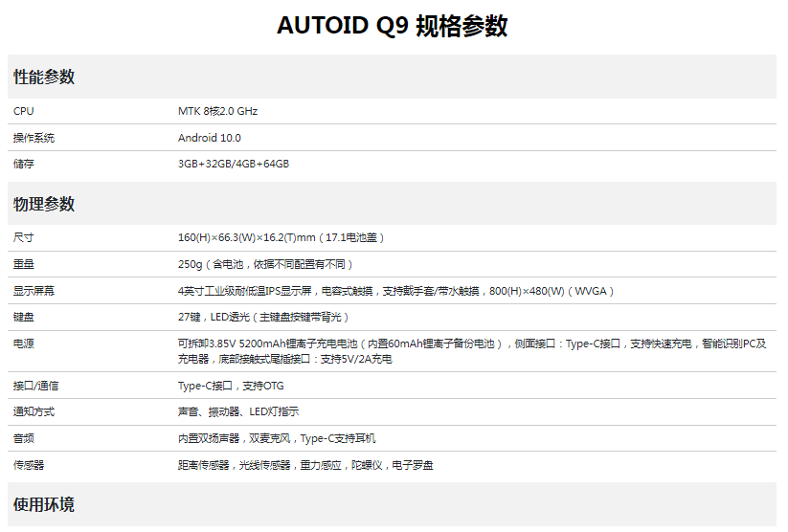
Task: Click the 尺寸 row label
Action: 24,237
